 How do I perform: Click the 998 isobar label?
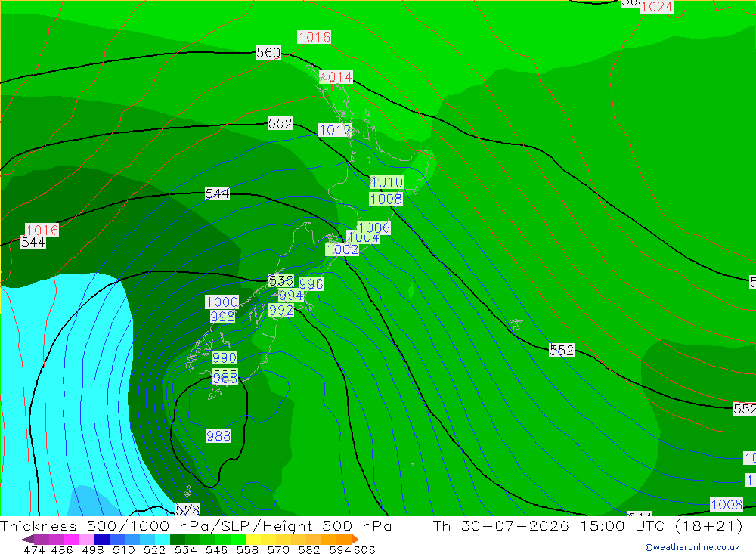(x=222, y=317)
